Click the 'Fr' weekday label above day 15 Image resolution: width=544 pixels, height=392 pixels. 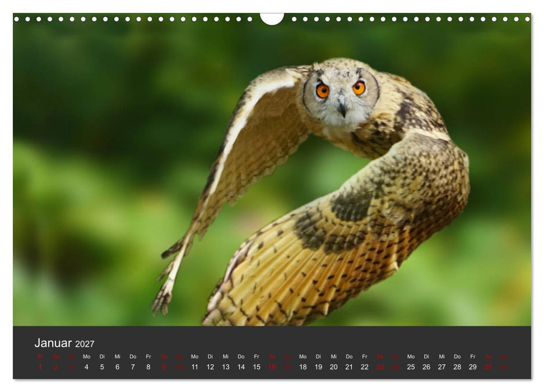tap(257, 357)
